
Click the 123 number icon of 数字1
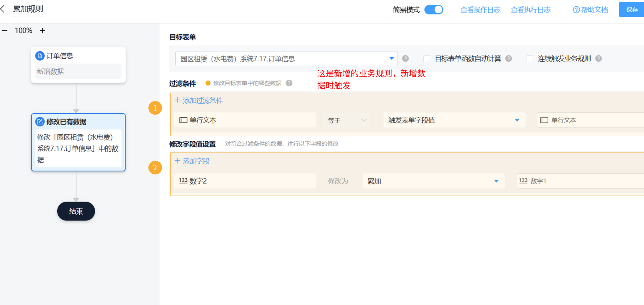[523, 181]
